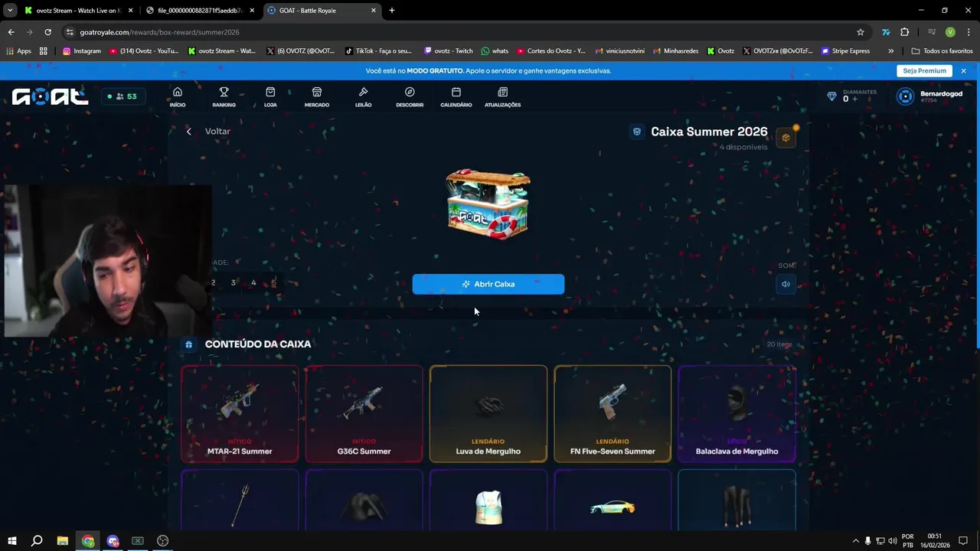This screenshot has height=551, width=980.
Task: Select the white vest item card
Action: coord(488,500)
